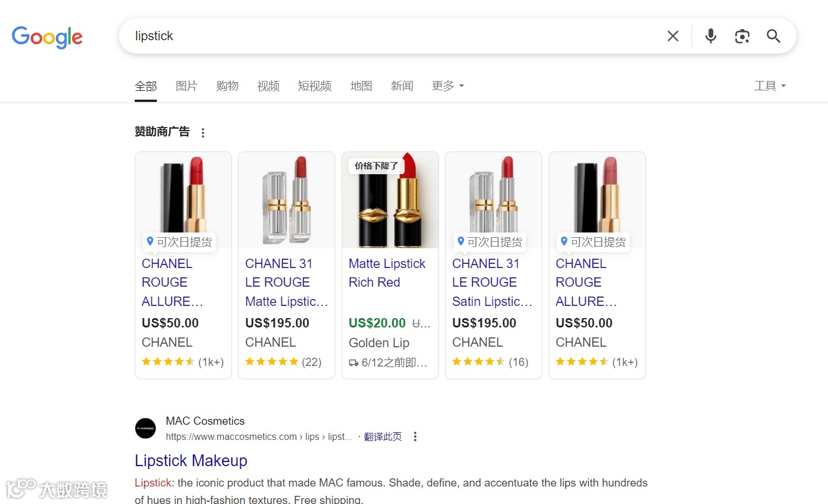Switch to the 地图 tab
Screen dimensions: 828x504
coord(362,86)
